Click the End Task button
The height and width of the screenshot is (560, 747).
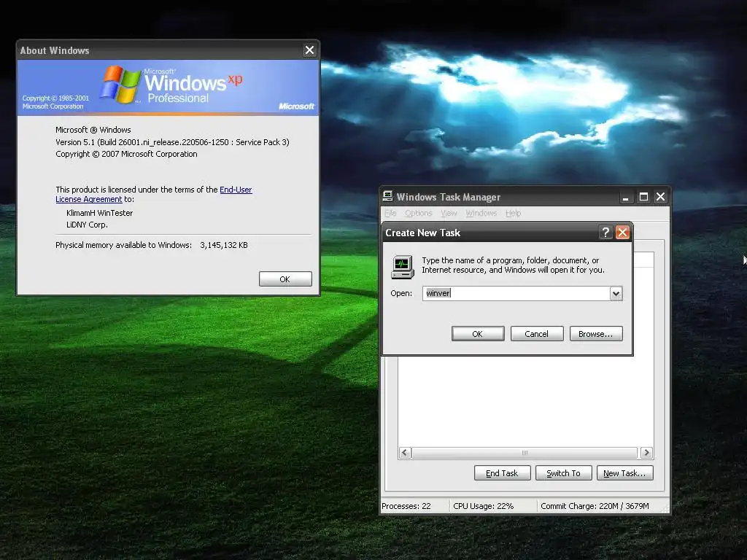(x=502, y=472)
